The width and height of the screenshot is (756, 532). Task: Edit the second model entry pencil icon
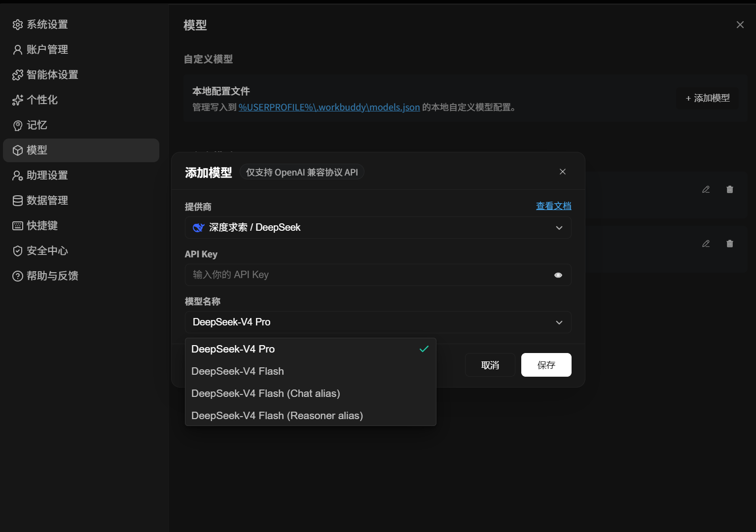[x=706, y=244]
